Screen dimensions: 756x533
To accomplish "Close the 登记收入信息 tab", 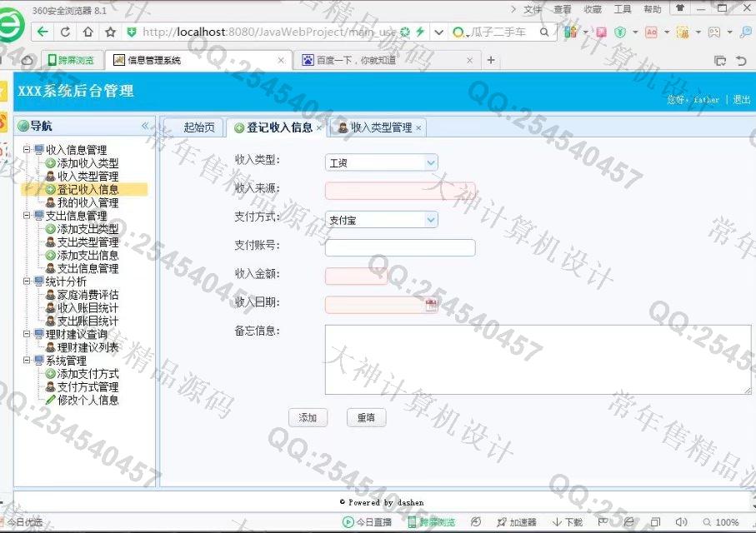I will point(319,128).
